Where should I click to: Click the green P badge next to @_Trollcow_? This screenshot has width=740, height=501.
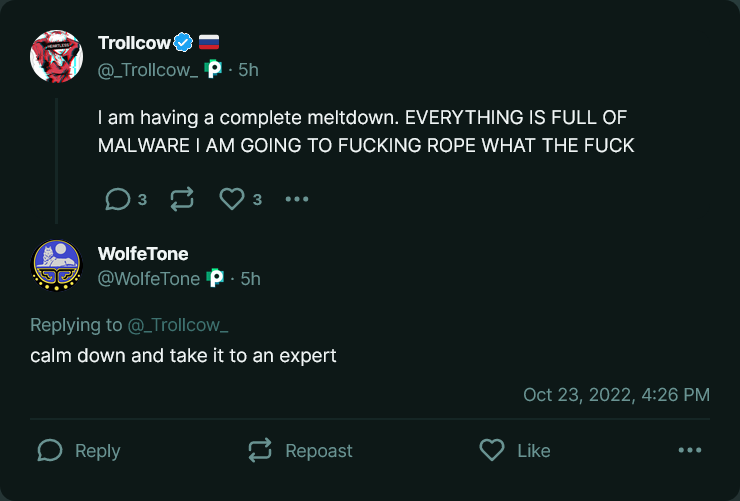click(213, 69)
